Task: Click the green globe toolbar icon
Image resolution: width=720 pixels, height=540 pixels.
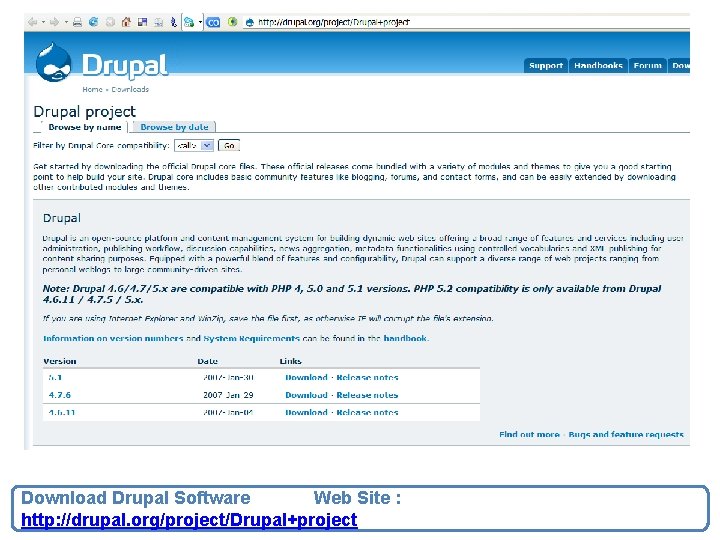Action: tap(233, 22)
